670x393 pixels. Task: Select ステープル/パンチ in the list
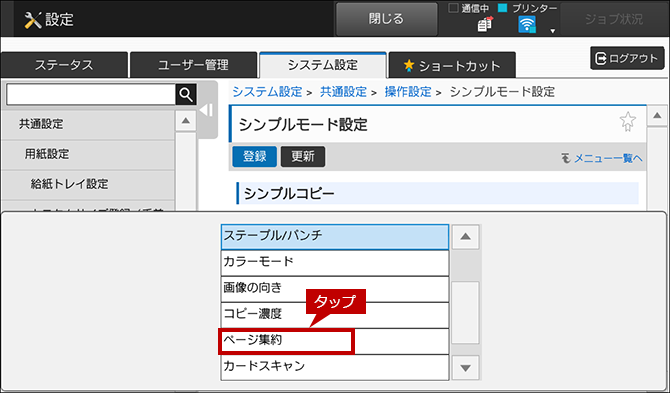(x=335, y=237)
